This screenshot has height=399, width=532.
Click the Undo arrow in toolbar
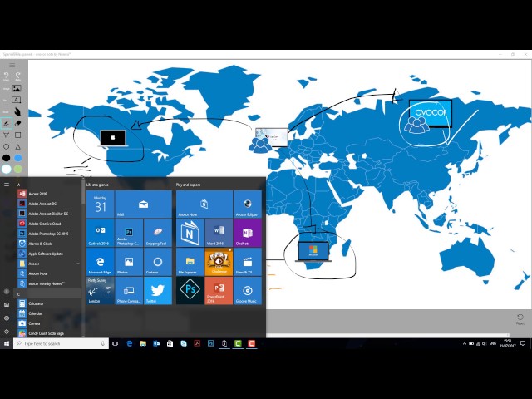[x=6, y=76]
